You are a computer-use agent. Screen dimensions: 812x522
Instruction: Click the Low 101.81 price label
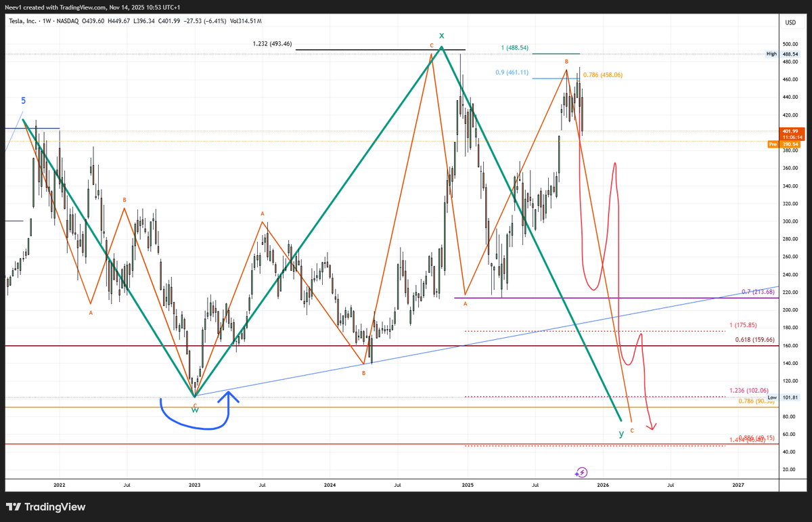point(784,397)
